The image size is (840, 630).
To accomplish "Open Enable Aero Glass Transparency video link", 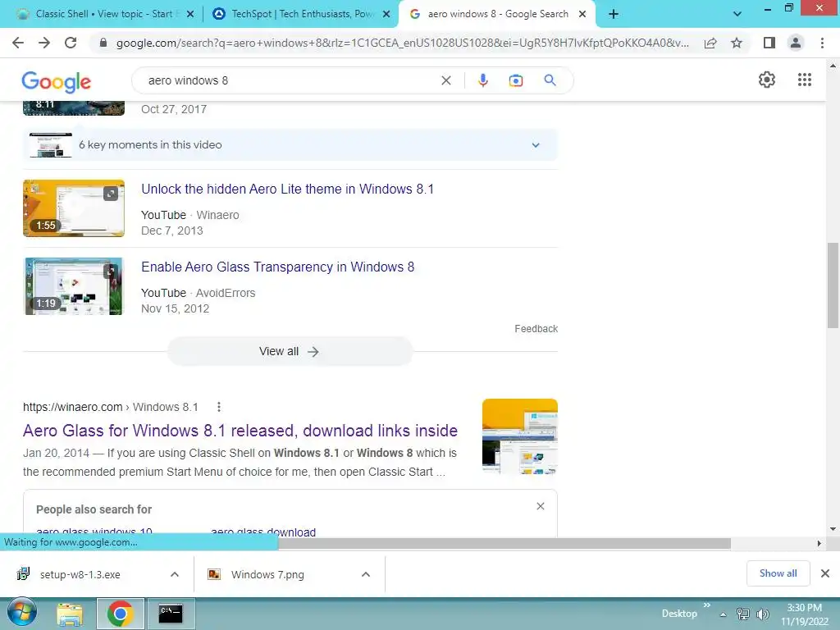I will click(277, 267).
